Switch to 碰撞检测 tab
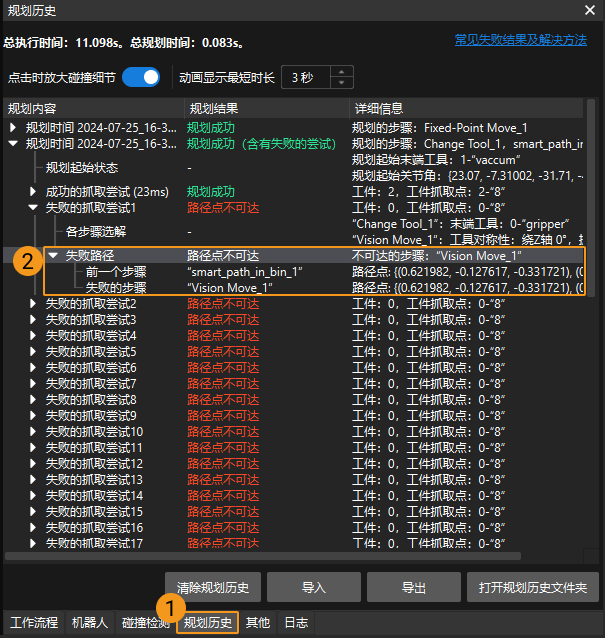Image resolution: width=605 pixels, height=638 pixels. 146,623
